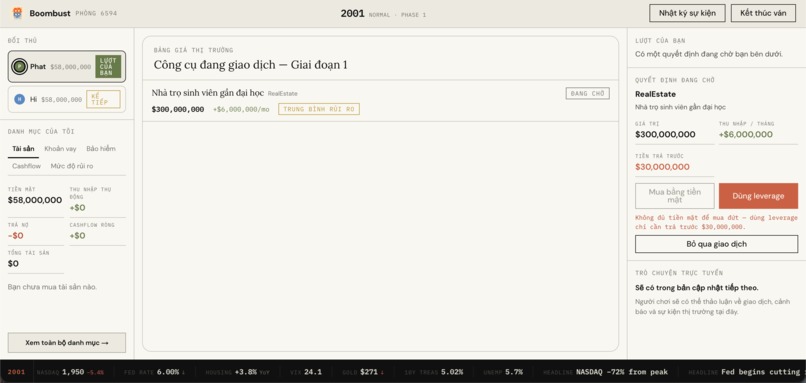This screenshot has height=383, width=806.
Task: Click the NASDAQ 1,950 ticker entry
Action: (71, 372)
